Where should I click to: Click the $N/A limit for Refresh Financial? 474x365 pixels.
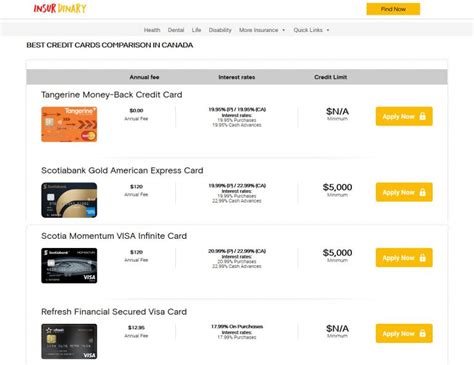point(337,328)
